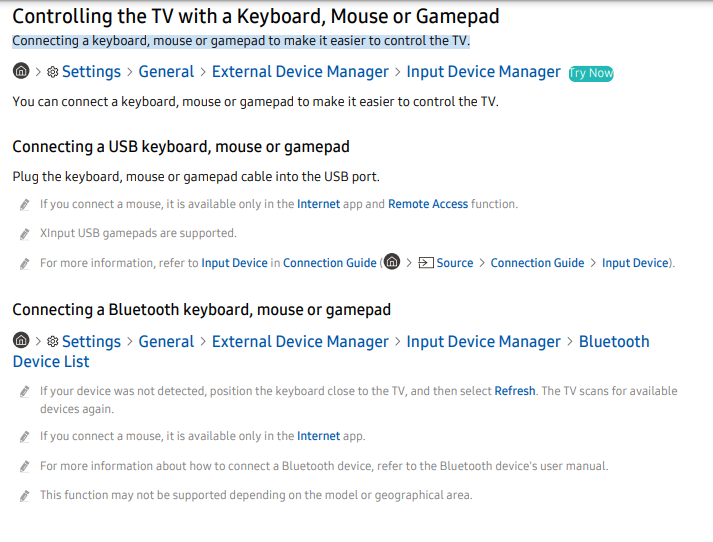Click the pencil note icon beside XInput gamepads

(x=25, y=234)
